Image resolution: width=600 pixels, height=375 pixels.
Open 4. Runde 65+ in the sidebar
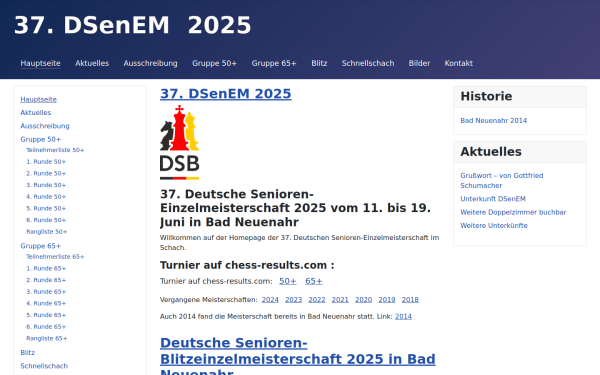(x=46, y=303)
